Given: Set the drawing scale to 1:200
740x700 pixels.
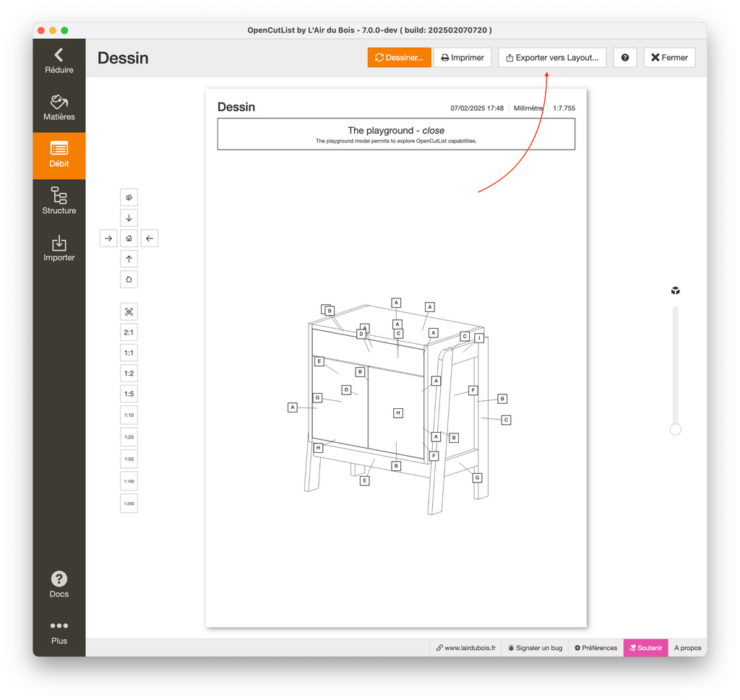Looking at the screenshot, I should pyautogui.click(x=129, y=504).
